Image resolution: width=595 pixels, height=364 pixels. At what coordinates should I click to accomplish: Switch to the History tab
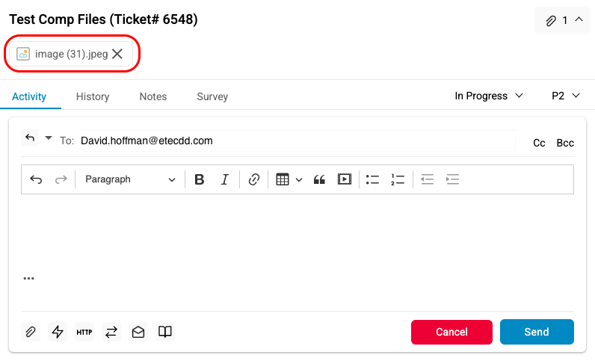[x=93, y=96]
